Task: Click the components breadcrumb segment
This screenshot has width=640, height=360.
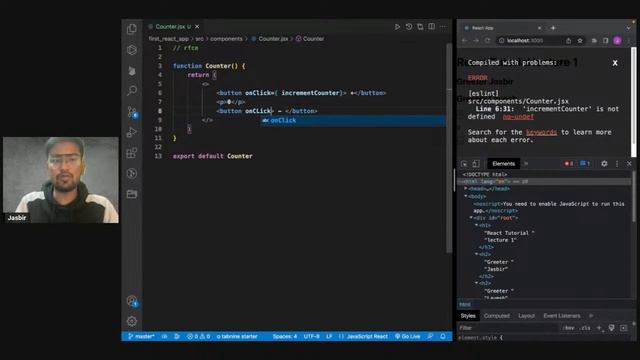Action: coord(226,39)
